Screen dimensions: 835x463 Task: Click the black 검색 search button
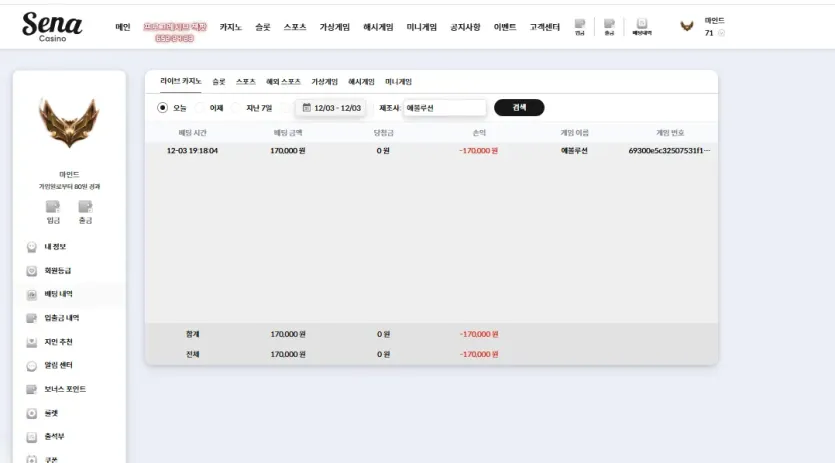click(x=519, y=108)
